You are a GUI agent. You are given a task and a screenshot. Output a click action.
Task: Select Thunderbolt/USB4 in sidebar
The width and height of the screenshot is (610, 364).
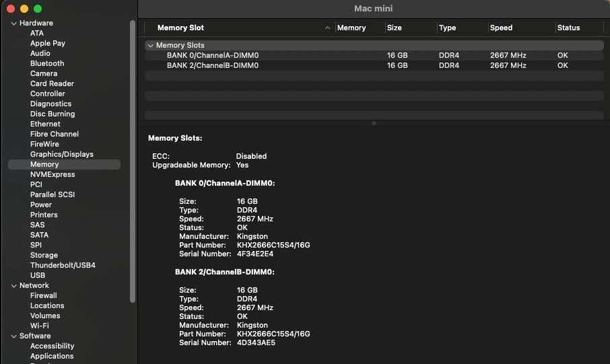(63, 266)
